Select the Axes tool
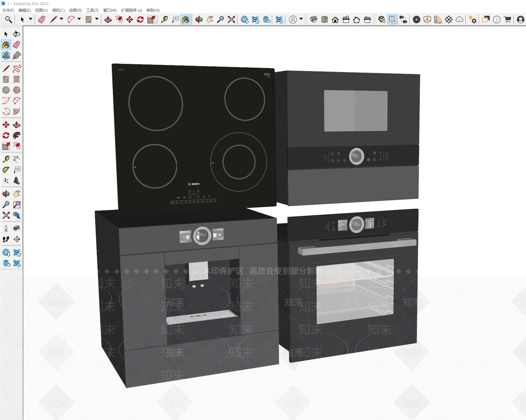This screenshot has height=420, width=526. [6, 181]
